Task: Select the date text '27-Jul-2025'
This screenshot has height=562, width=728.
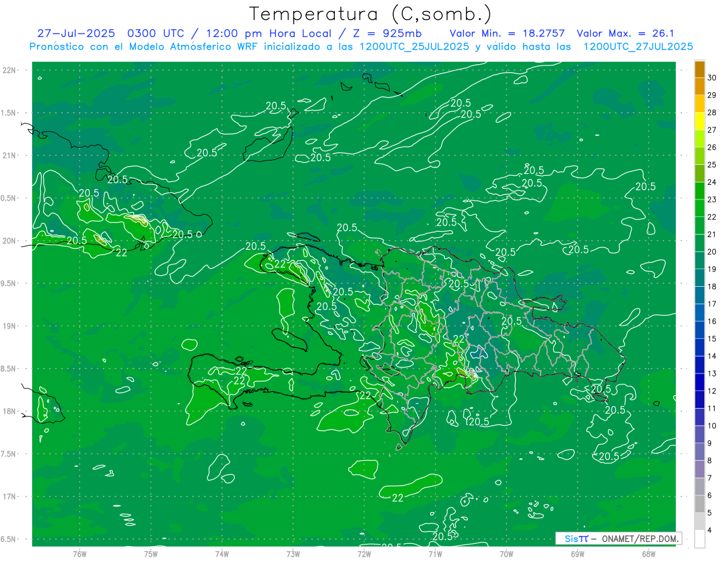Action: pos(76,33)
